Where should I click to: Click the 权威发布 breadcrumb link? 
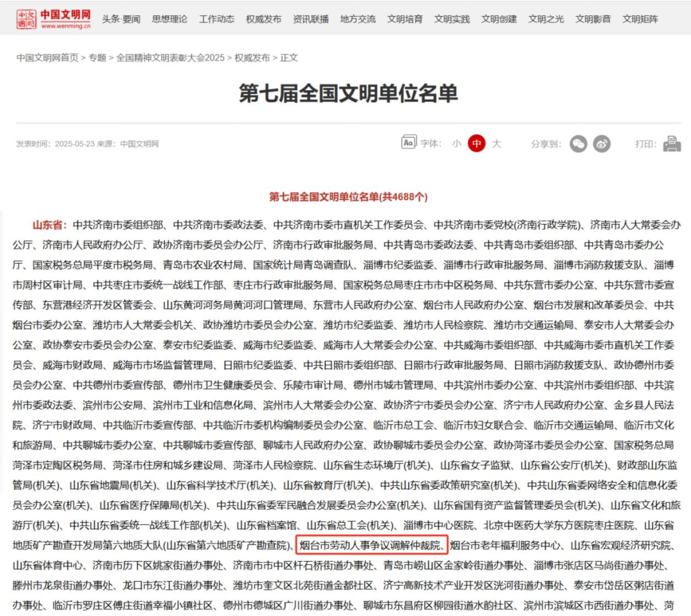[x=252, y=58]
